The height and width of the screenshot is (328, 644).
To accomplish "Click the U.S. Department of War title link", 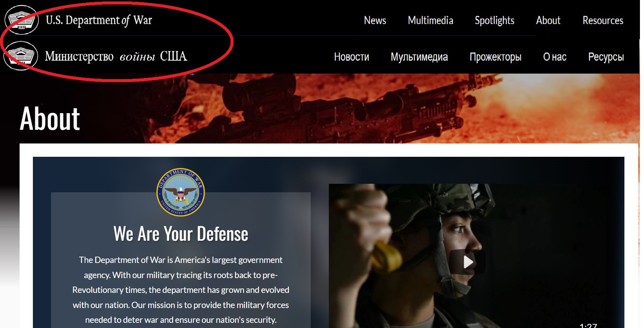I will 99,20.
